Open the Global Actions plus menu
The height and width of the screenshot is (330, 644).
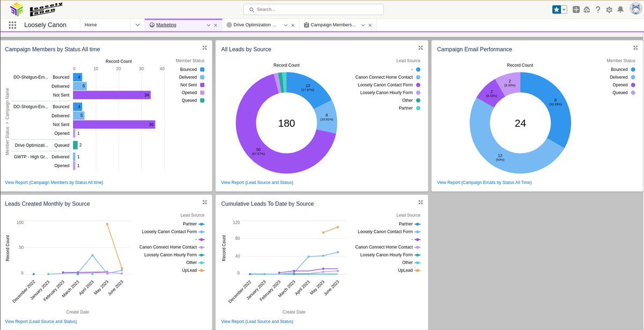(x=576, y=9)
